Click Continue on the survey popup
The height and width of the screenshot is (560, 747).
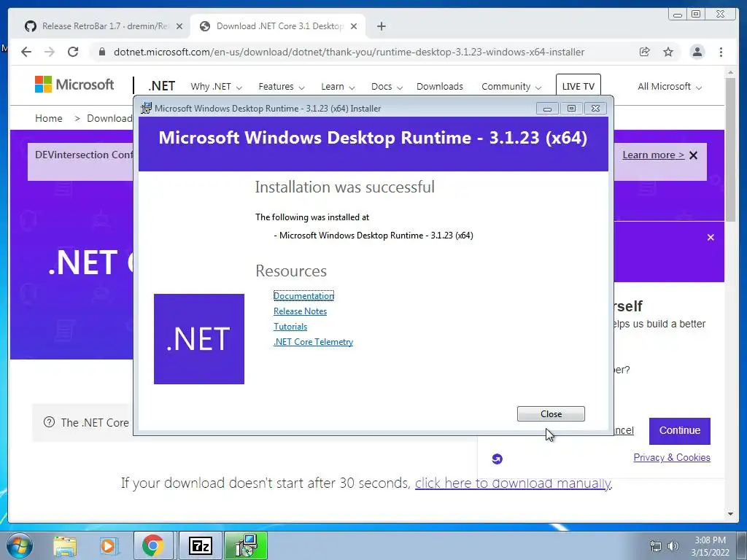679,430
